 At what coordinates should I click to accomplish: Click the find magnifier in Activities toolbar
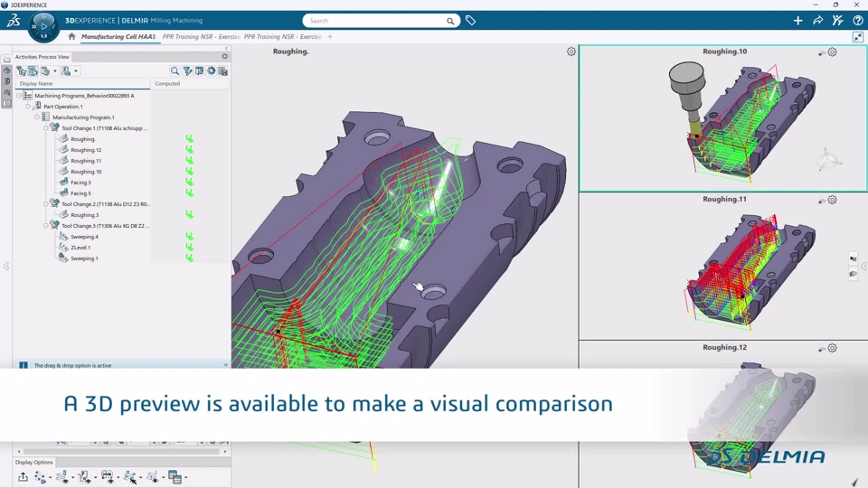pos(175,70)
